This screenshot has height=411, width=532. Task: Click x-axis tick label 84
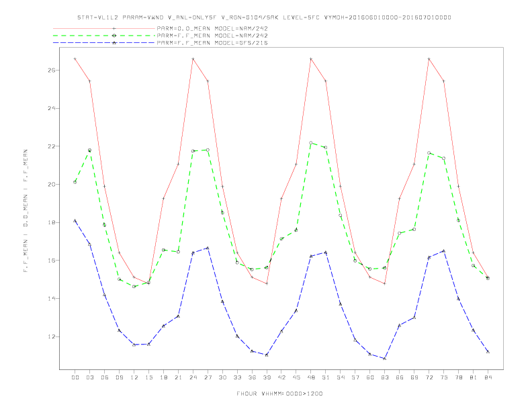pos(488,377)
